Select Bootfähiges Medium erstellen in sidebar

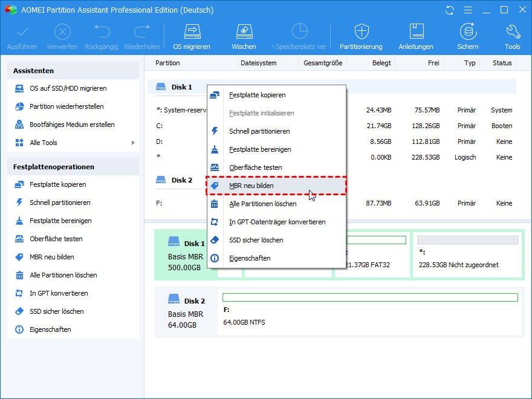(x=73, y=125)
